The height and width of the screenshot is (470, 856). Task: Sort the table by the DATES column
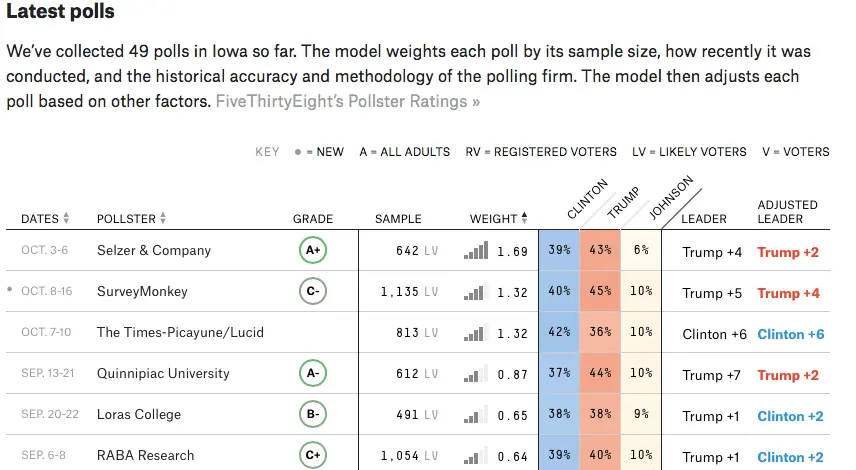click(45, 219)
